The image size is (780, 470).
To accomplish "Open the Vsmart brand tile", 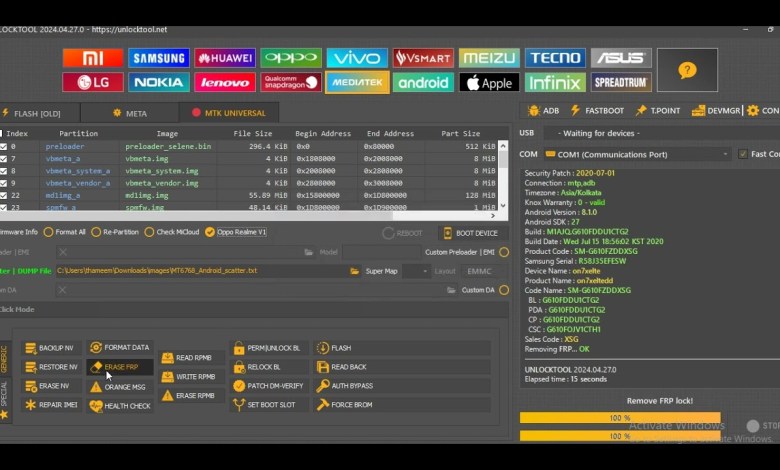I will (423, 58).
